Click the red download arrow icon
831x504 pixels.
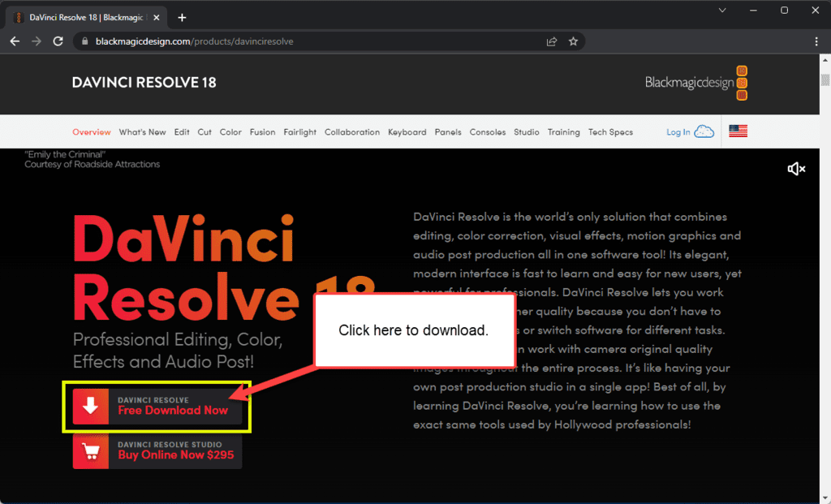pos(91,407)
